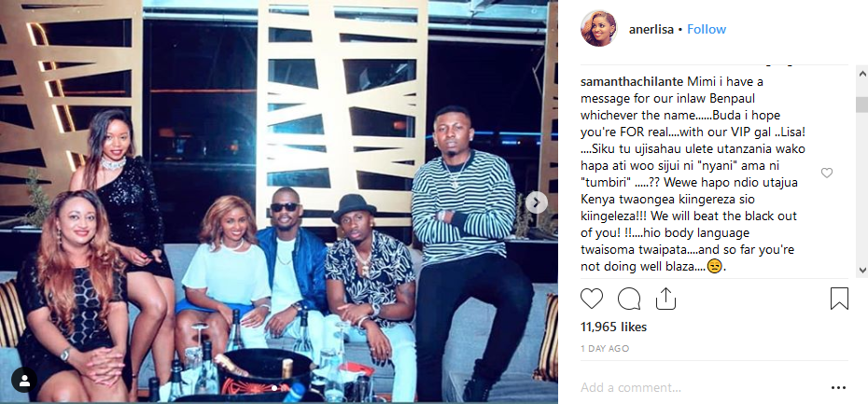Open the 1 DAY AGO timestamp
Screen dimensions: 868x404
point(605,349)
